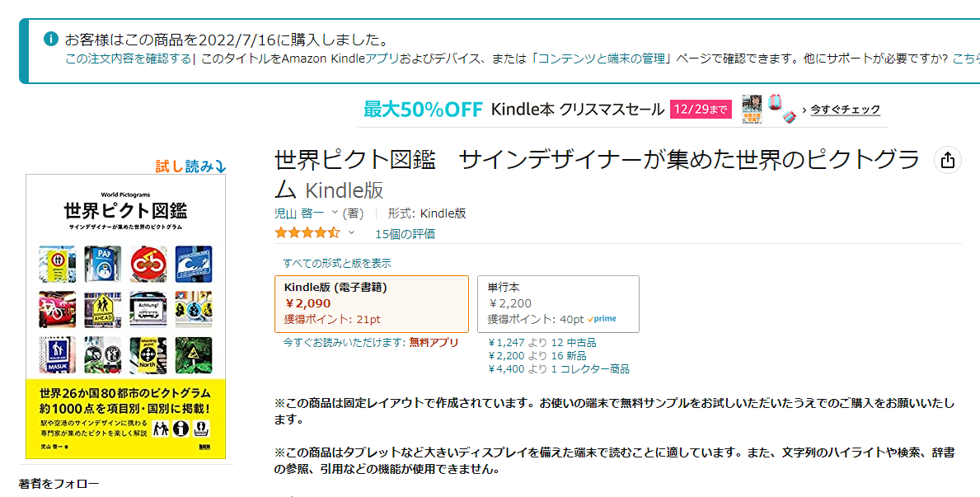Viewport: 980px width, 497px height.
Task: Select the 単行本 format option
Action: tap(559, 303)
